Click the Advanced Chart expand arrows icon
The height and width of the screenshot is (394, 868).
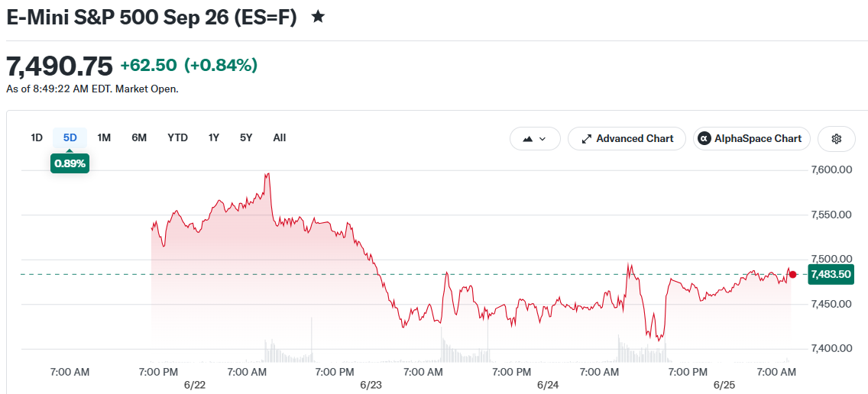pyautogui.click(x=586, y=139)
